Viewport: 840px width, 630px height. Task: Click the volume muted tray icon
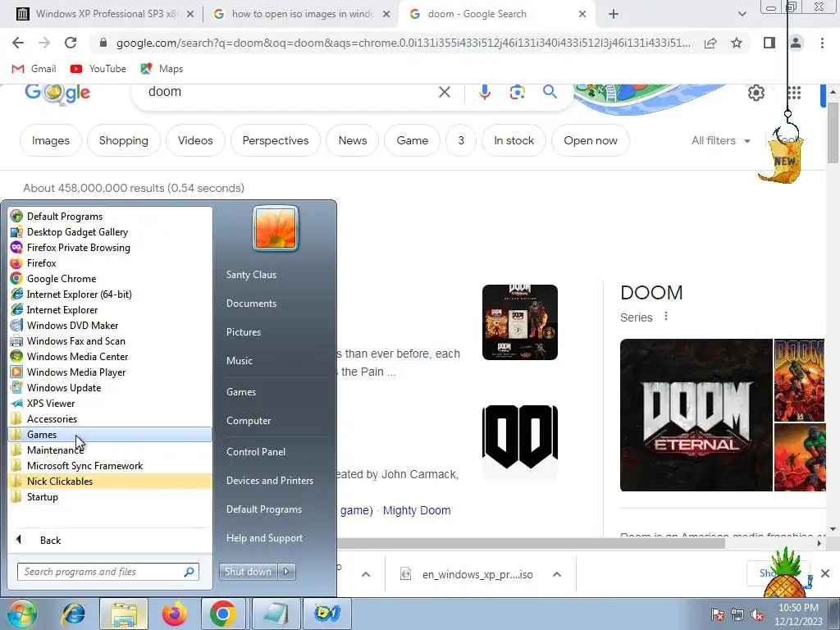[757, 614]
